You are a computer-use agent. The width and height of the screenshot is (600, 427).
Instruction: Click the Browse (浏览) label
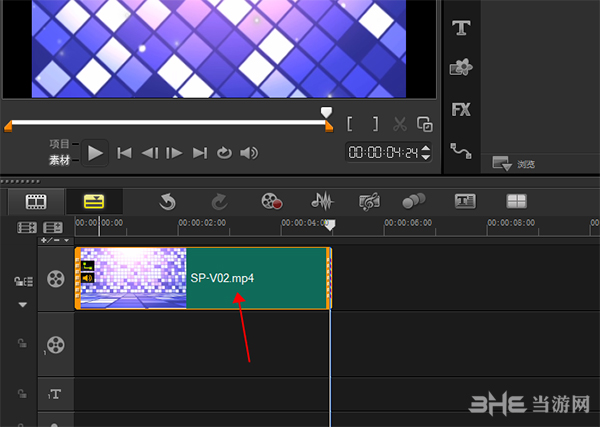[526, 164]
